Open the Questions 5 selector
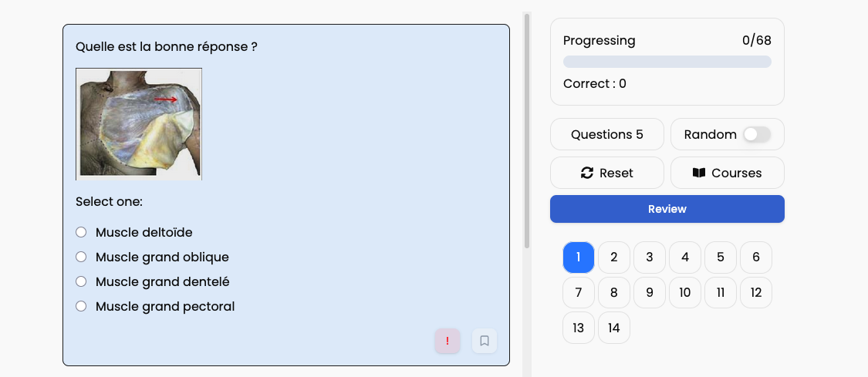 click(606, 134)
